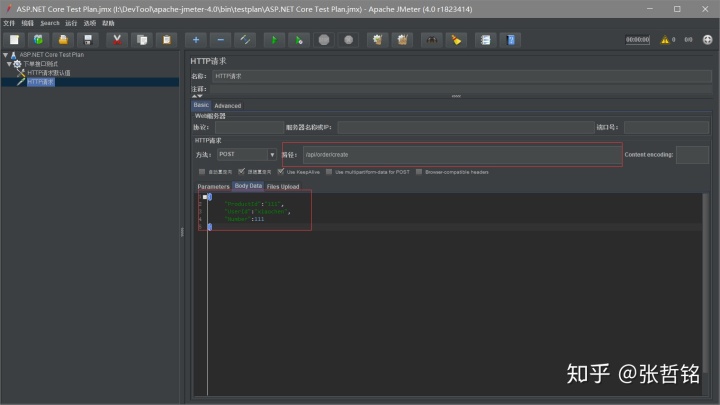Viewport: 720px width, 405px height.
Task: Toggle the 自动重定向 checkbox
Action: (x=202, y=171)
